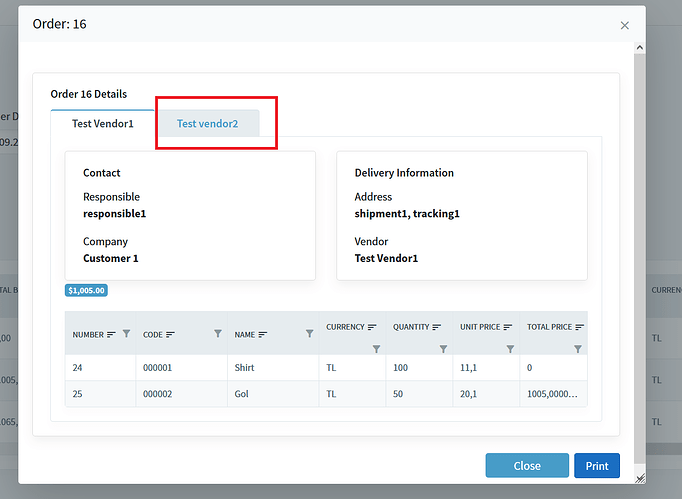
Task: Sort by the Code column sort icon
Action: point(170,334)
